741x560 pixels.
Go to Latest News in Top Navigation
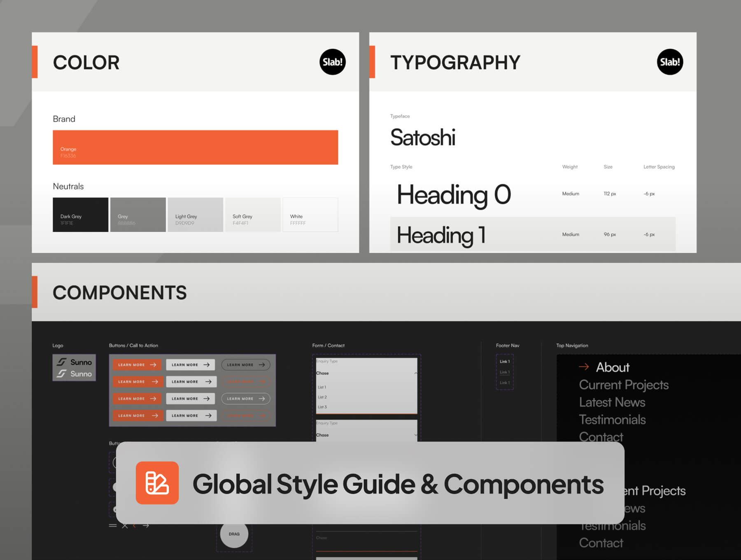[x=612, y=402]
